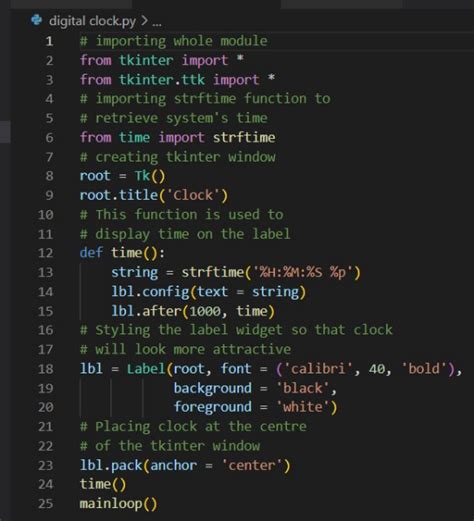The image size is (474, 521).
Task: Click 'background' keyword argument on line 19
Action: coord(213,388)
